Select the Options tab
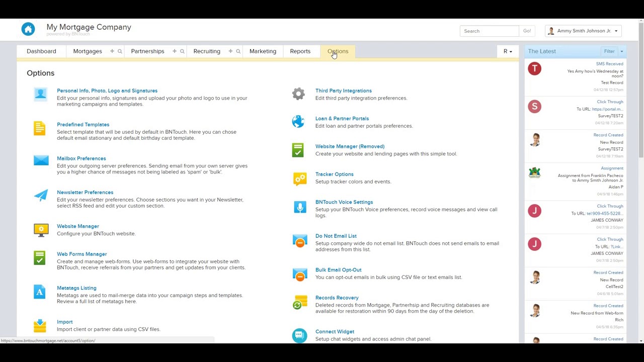Image resolution: width=644 pixels, height=362 pixels. [338, 51]
